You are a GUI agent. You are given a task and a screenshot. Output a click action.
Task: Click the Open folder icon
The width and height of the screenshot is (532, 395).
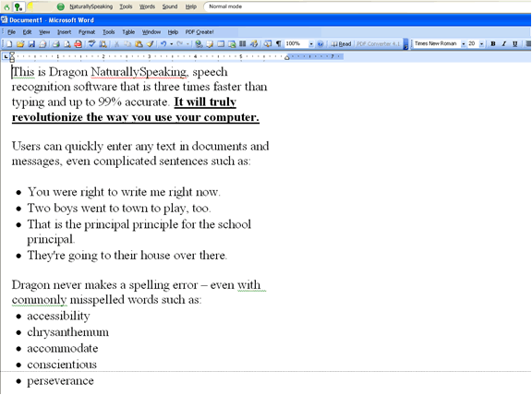coord(20,43)
